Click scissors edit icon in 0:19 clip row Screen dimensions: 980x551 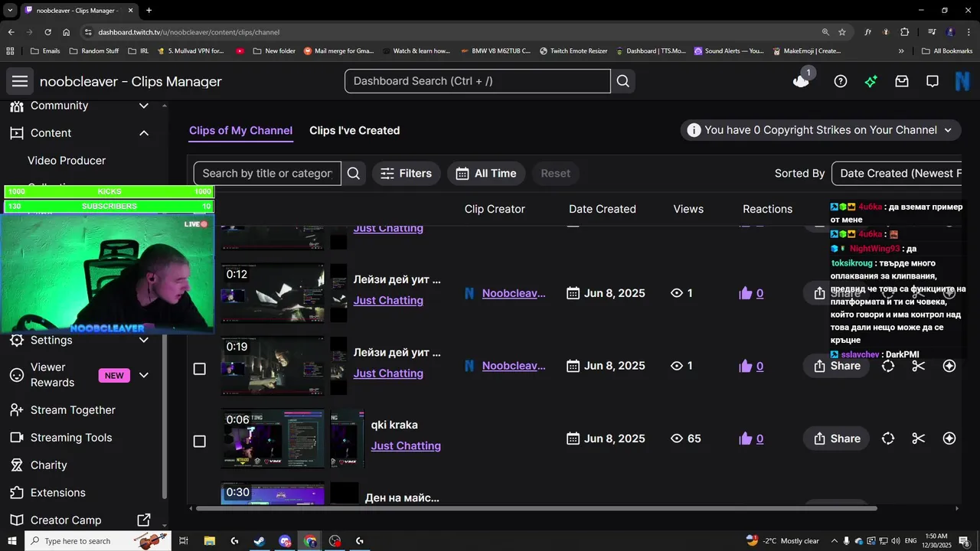(919, 366)
